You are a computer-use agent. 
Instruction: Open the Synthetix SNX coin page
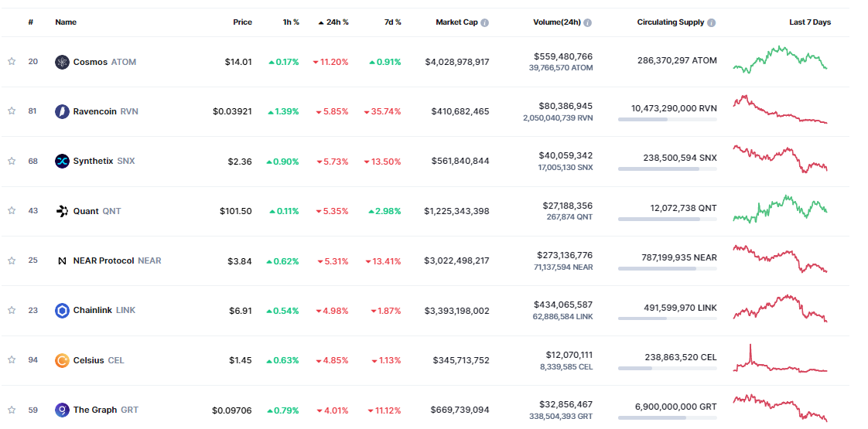click(104, 162)
